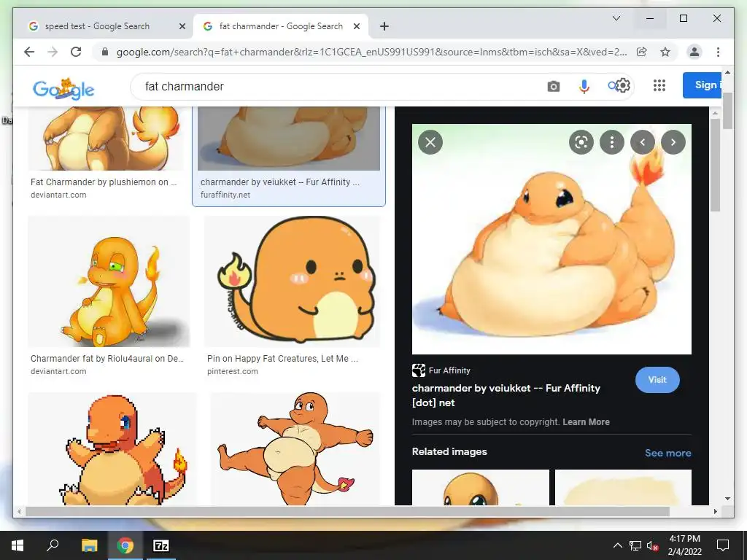Screen dimensions: 747x560
Task: Click pinterest.com source text
Action: click(233, 371)
